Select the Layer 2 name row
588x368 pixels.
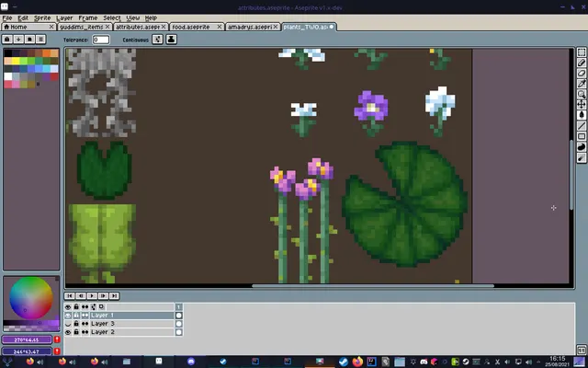click(132, 332)
